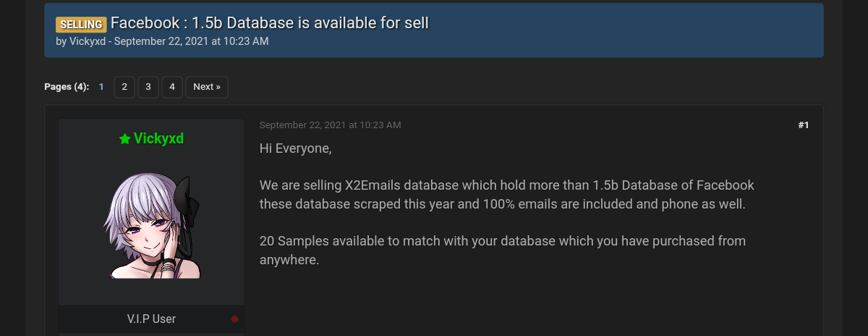Open the #1 post permalink

803,125
